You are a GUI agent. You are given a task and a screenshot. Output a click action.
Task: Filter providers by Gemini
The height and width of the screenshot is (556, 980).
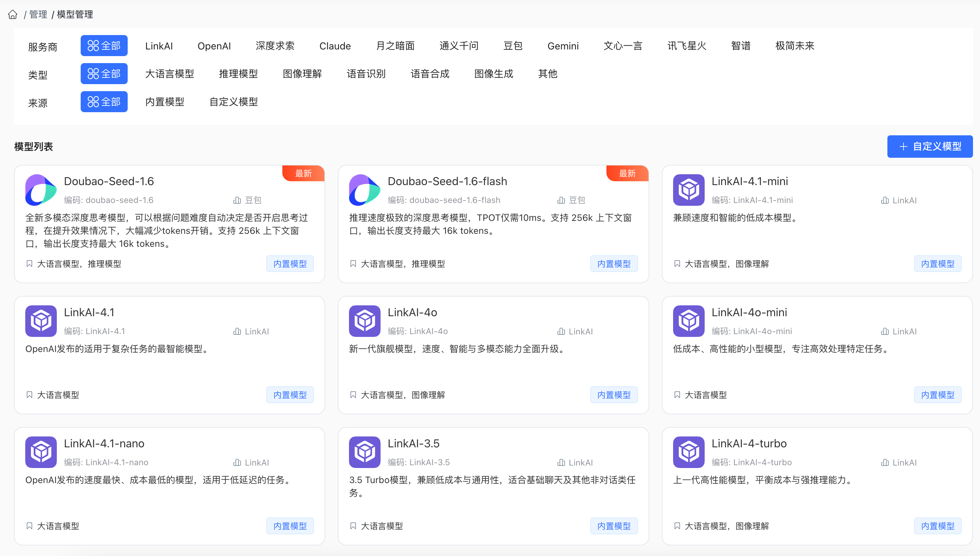563,46
